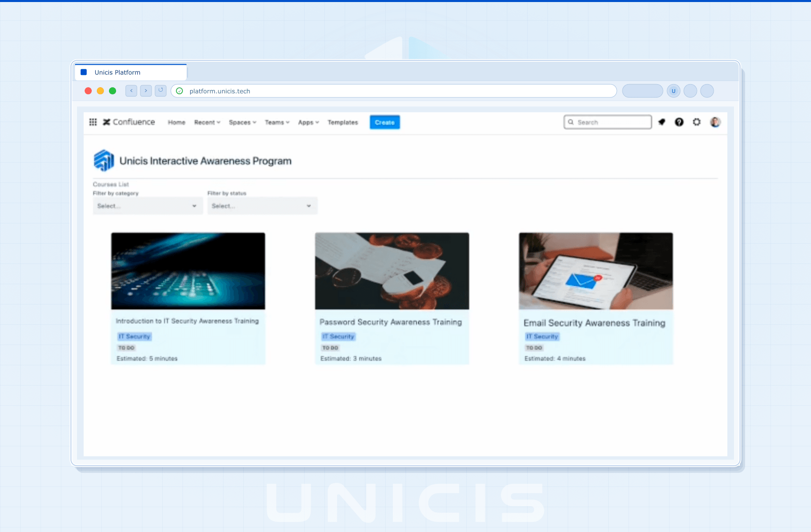Expand the Spaces menu
This screenshot has height=532, width=811.
[242, 123]
